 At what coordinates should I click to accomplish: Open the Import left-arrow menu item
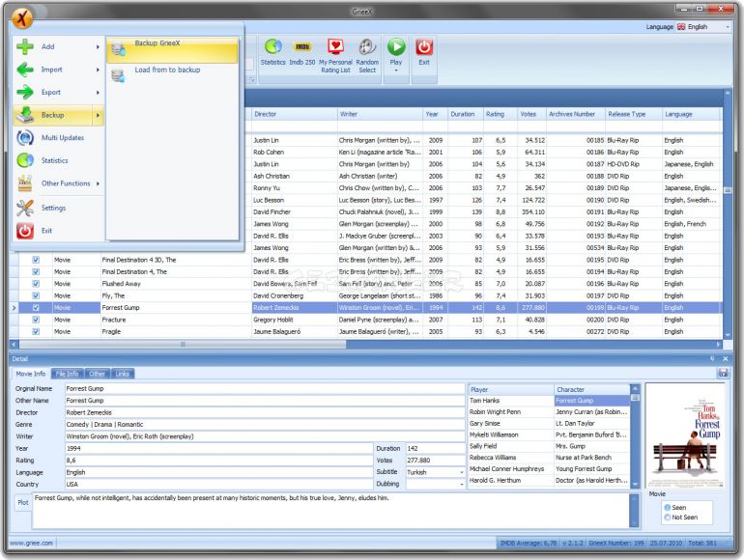[58, 70]
